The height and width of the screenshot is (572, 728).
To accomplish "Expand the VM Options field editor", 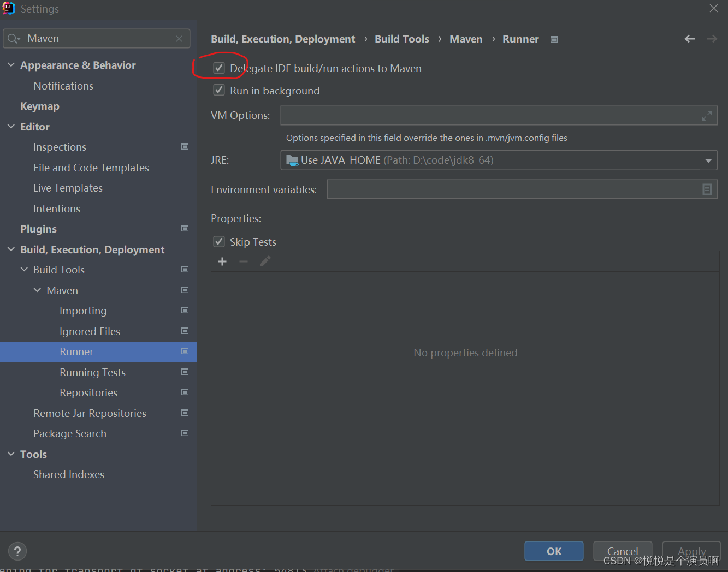I will click(707, 116).
